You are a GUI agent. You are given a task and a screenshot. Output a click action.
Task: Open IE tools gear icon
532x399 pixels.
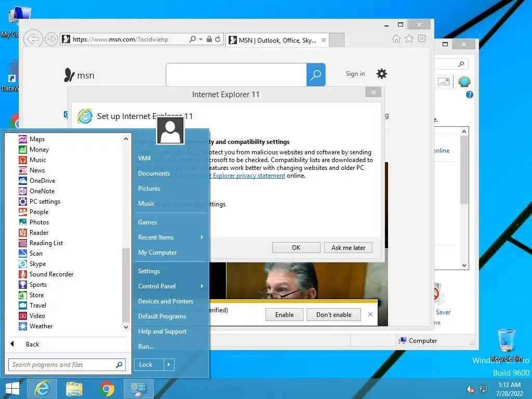point(422,38)
